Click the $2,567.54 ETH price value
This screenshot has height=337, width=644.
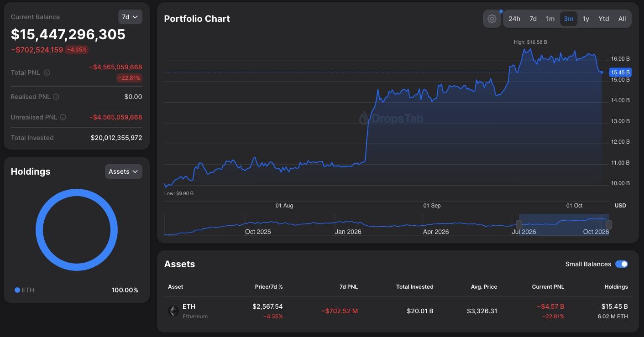pyautogui.click(x=267, y=306)
